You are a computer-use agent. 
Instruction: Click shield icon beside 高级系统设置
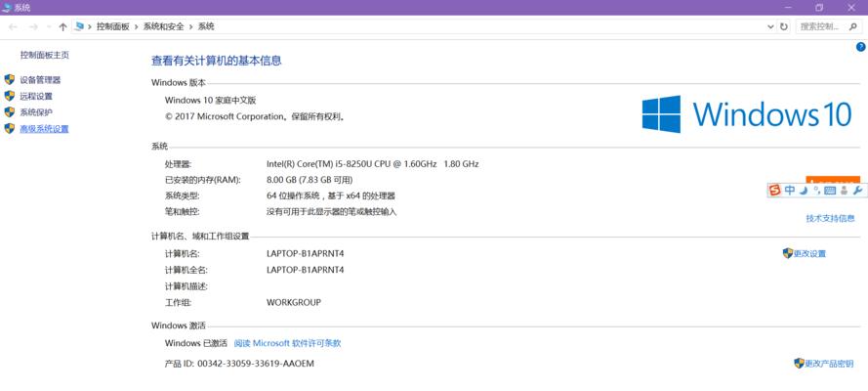click(10, 128)
